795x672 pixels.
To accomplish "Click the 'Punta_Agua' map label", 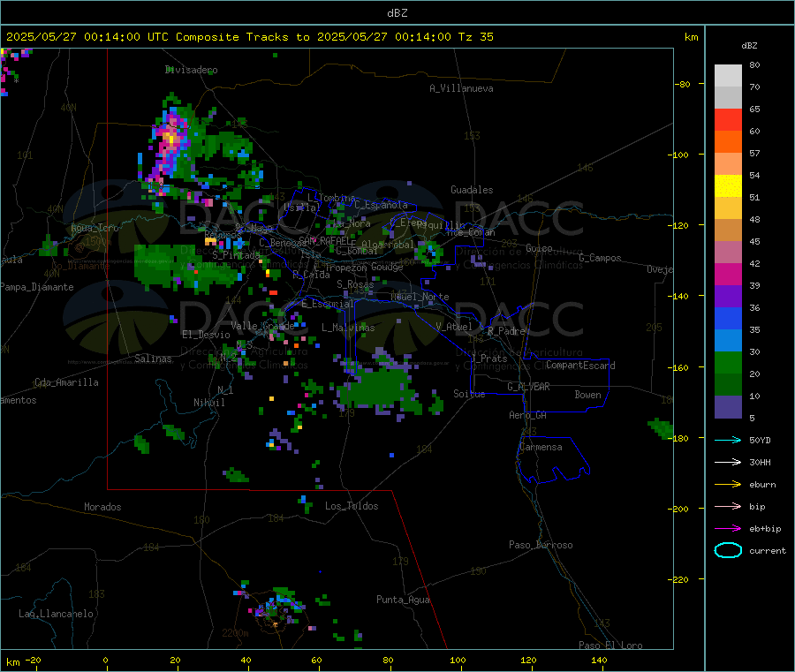I will [x=403, y=600].
